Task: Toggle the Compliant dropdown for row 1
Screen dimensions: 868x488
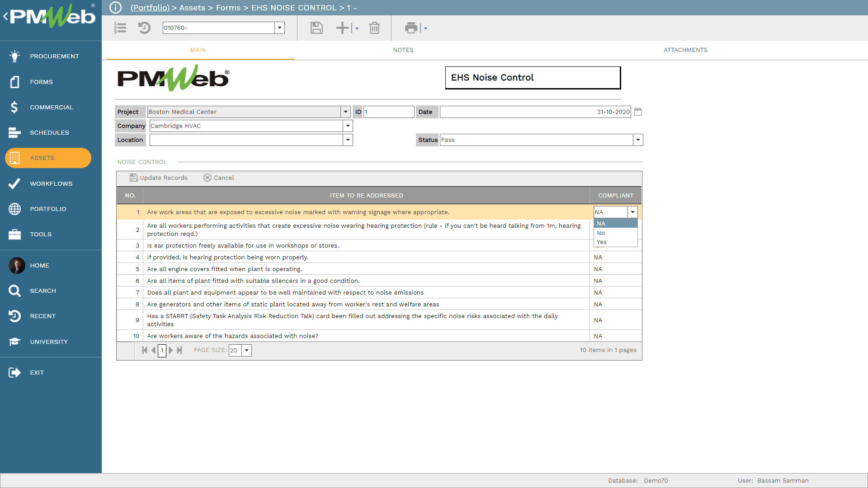Action: [632, 212]
